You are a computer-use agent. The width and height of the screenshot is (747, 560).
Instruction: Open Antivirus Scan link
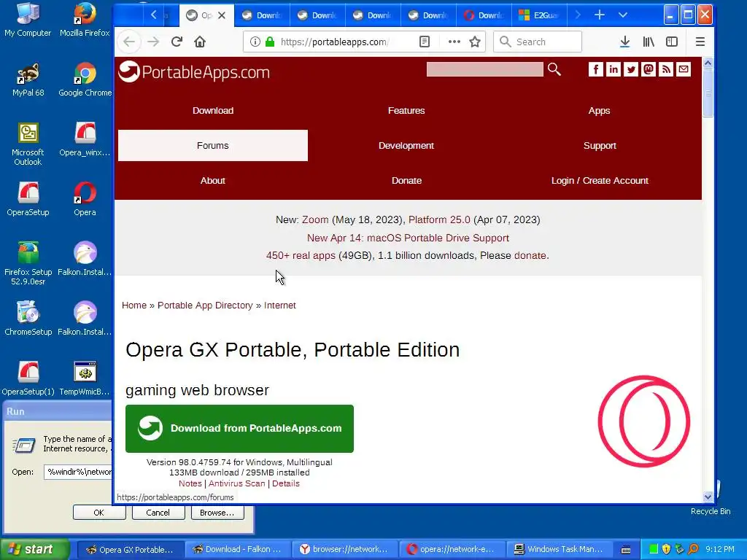pos(237,483)
